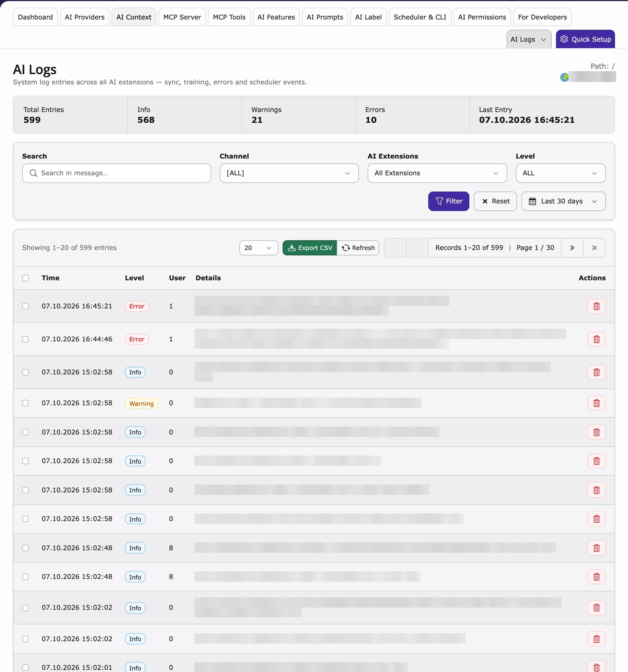Apply filters with the Filter button
The width and height of the screenshot is (628, 672).
[449, 201]
